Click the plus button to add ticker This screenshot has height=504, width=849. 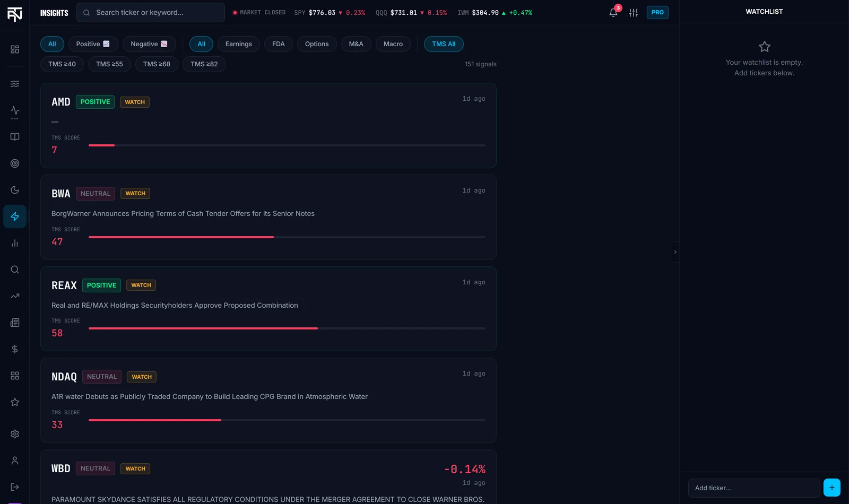(831, 488)
